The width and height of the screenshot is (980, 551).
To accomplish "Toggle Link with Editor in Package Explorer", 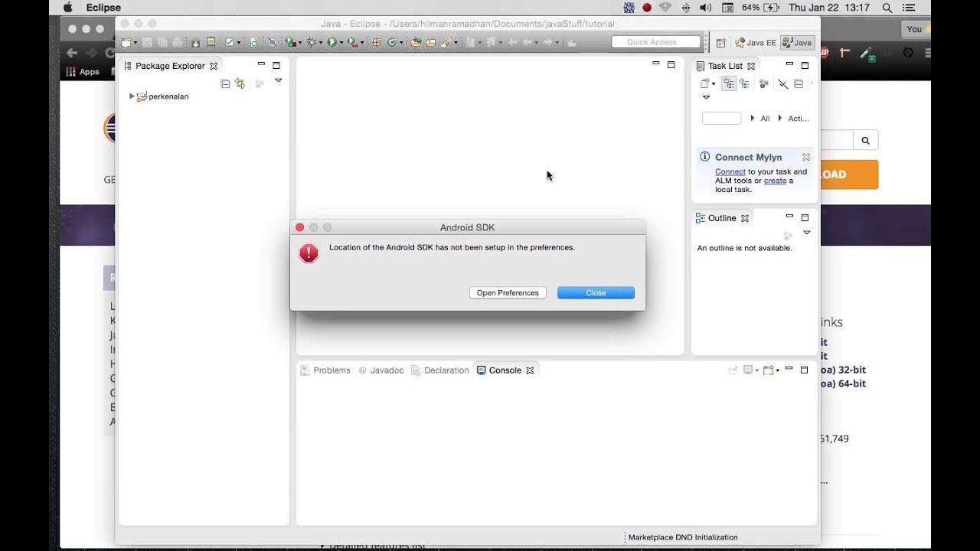I will pos(240,83).
